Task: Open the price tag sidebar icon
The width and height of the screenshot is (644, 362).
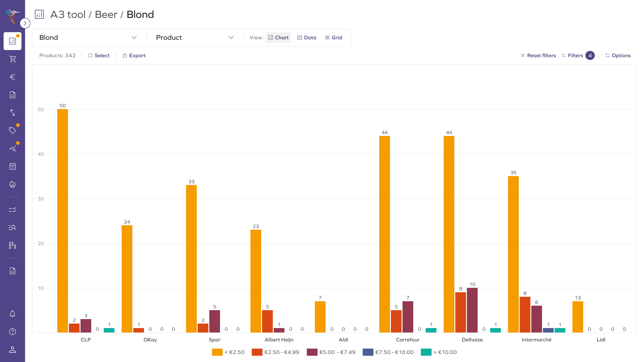Action: (x=13, y=130)
